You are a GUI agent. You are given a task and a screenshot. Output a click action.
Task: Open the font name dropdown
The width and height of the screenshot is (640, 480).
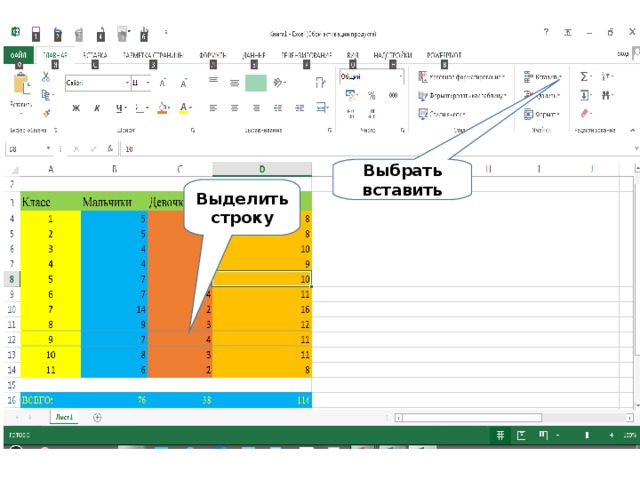[126, 83]
